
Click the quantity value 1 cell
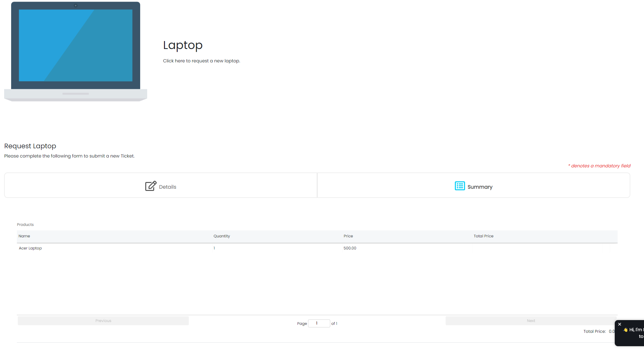point(214,248)
